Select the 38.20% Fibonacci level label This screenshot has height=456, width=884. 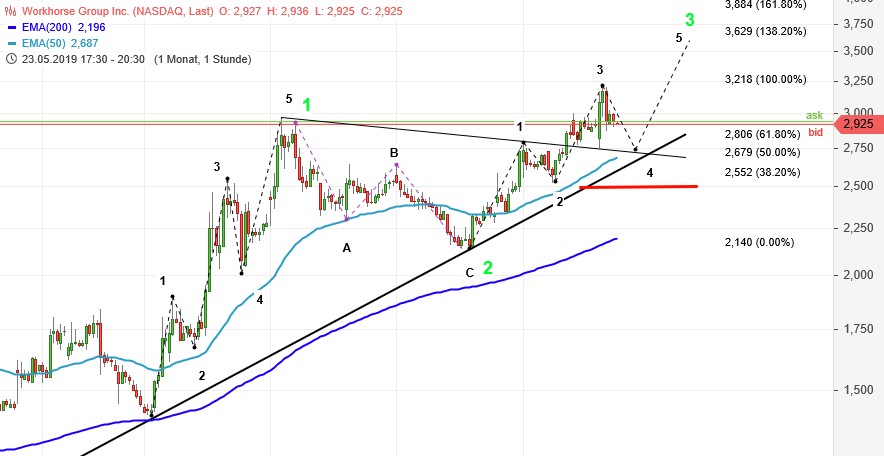click(x=763, y=171)
